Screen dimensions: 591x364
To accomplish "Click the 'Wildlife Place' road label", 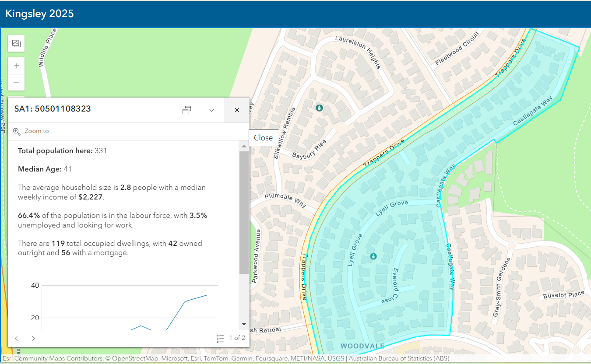I will click(48, 48).
